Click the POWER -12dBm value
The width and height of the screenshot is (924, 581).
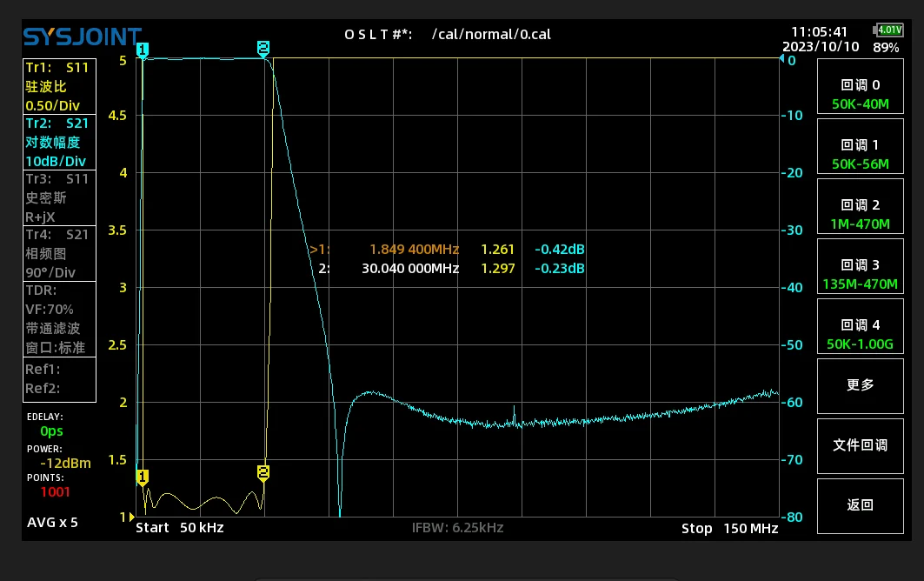pyautogui.click(x=65, y=463)
